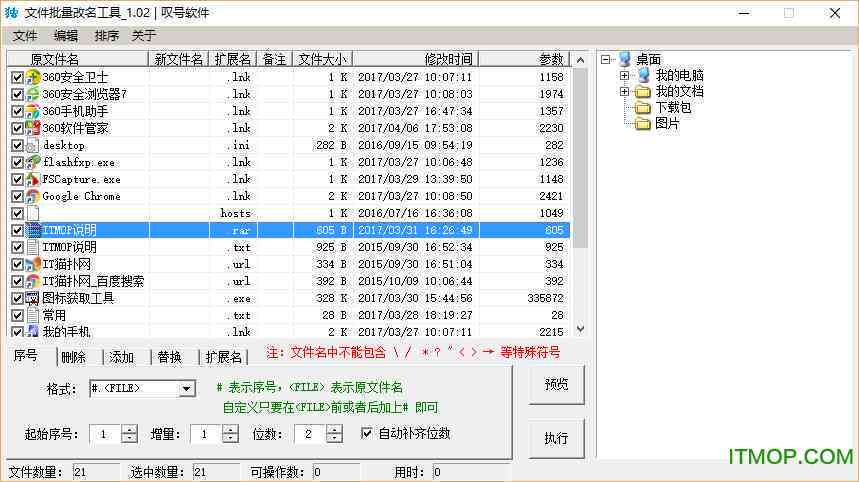Open the 排序 menu

point(106,36)
